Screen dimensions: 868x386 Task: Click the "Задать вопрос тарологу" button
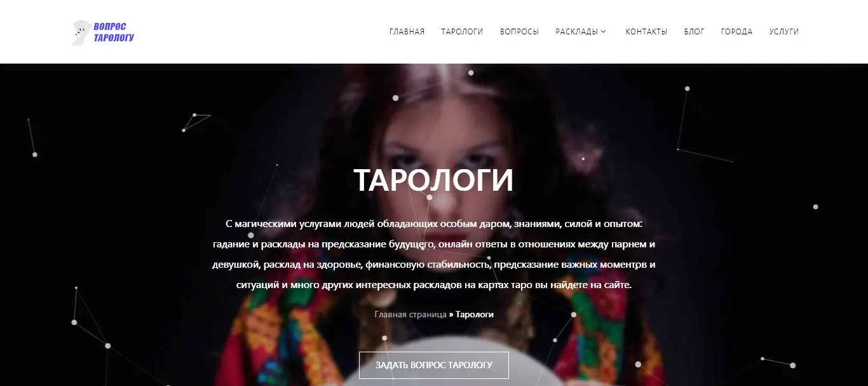(434, 365)
